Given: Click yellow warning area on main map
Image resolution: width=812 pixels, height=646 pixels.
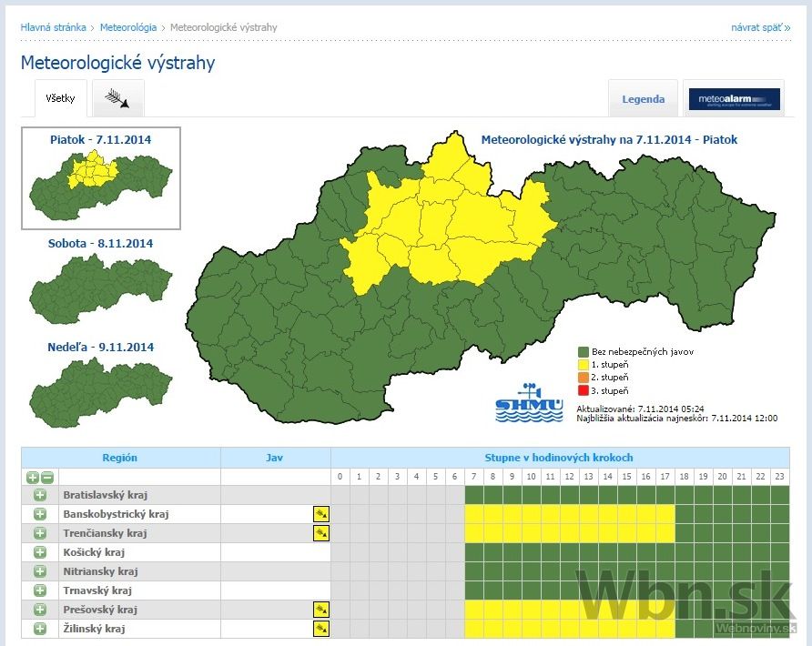Looking at the screenshot, I should tap(450, 217).
